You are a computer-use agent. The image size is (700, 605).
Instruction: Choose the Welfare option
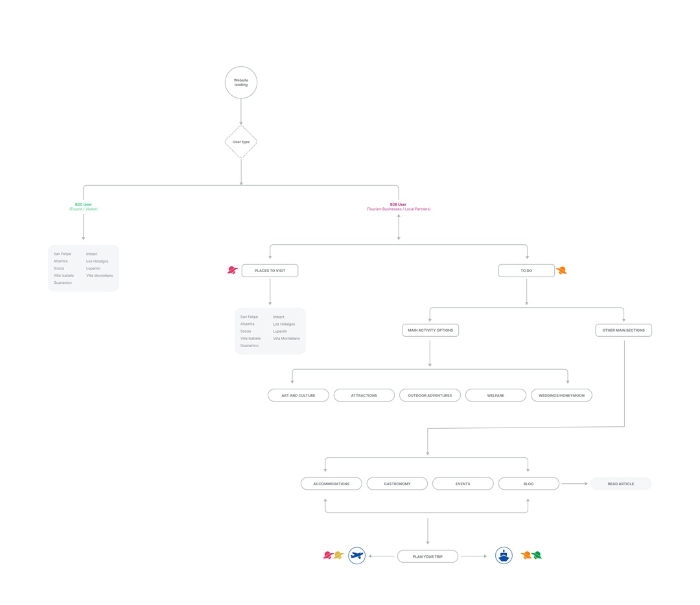click(x=496, y=395)
